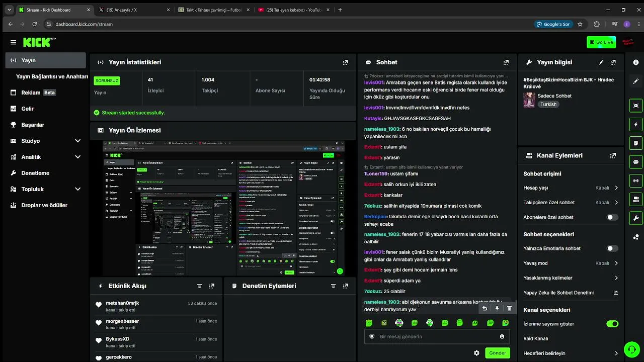Open Droplar ve ödüller page
Viewport: 644px width, 362px height.
coord(46,205)
